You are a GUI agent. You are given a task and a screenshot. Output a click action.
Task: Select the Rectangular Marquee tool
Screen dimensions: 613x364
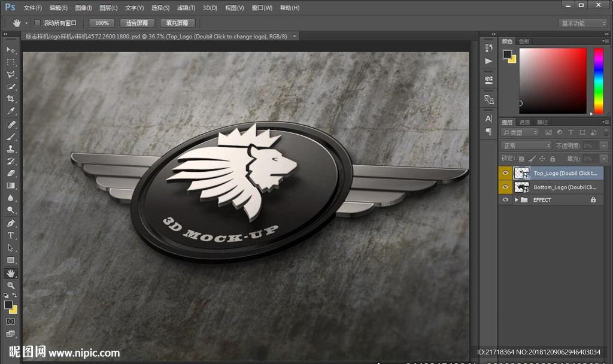(x=11, y=62)
